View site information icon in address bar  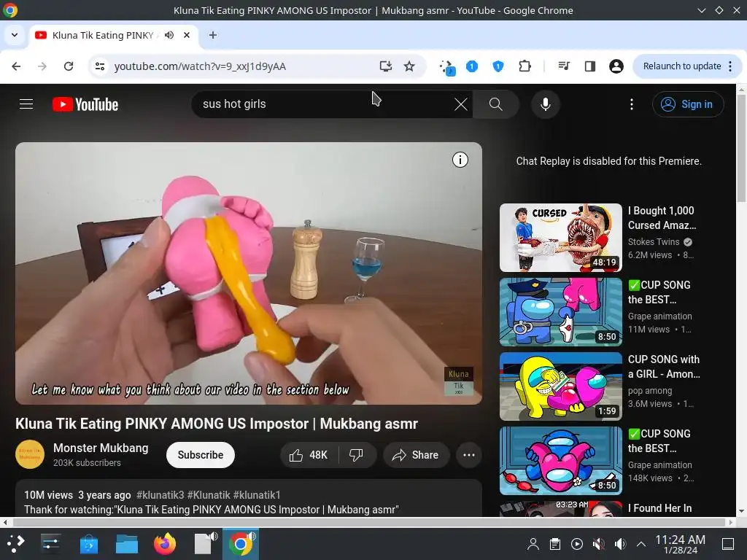[x=99, y=66]
